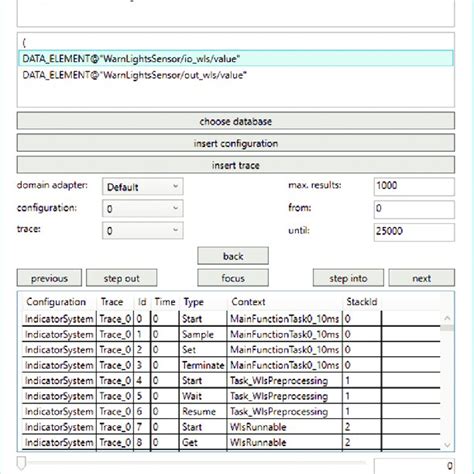Click the step into button

[x=348, y=278]
